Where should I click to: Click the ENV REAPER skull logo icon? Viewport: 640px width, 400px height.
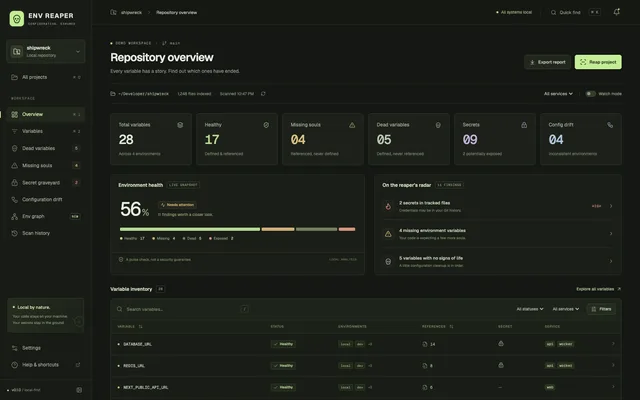(x=17, y=19)
